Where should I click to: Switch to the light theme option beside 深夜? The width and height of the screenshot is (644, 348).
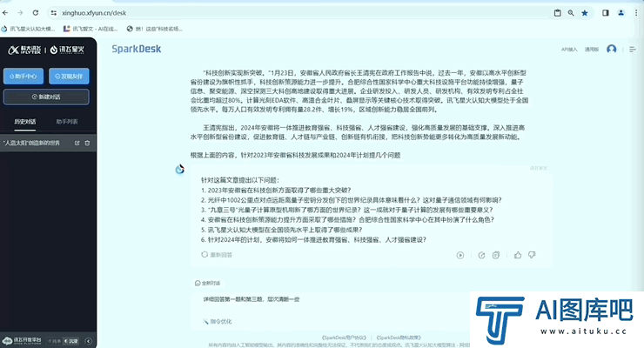[x=54, y=341]
